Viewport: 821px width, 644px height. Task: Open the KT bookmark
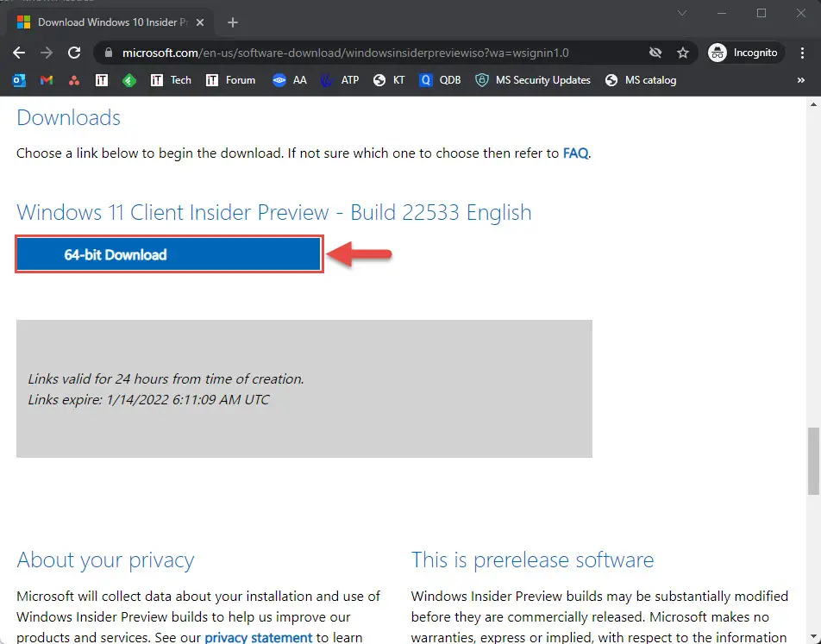pyautogui.click(x=388, y=80)
